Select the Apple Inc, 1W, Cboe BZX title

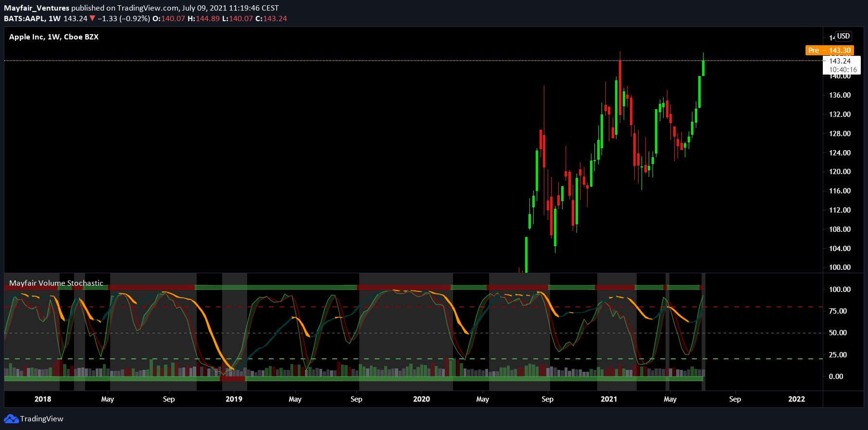54,37
